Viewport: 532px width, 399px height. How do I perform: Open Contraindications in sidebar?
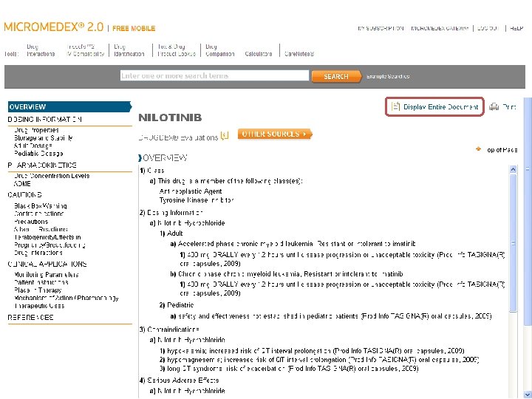tap(38, 214)
